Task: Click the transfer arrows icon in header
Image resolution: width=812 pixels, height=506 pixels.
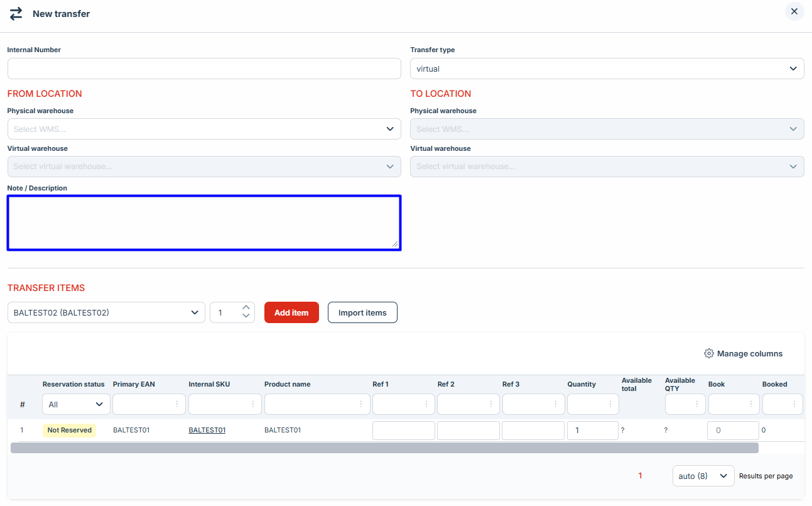Action: (16, 13)
